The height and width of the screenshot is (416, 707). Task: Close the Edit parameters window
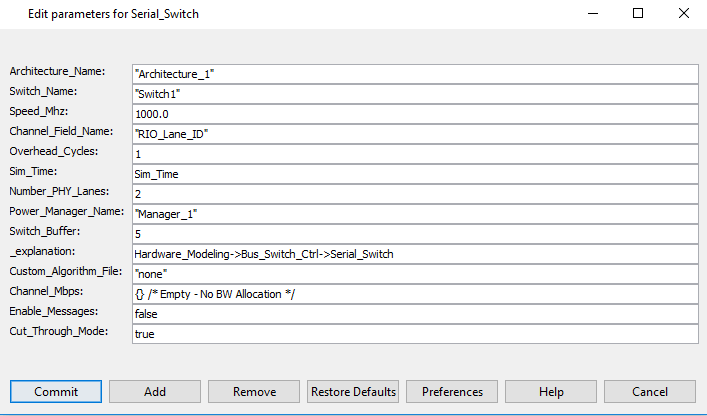[684, 14]
